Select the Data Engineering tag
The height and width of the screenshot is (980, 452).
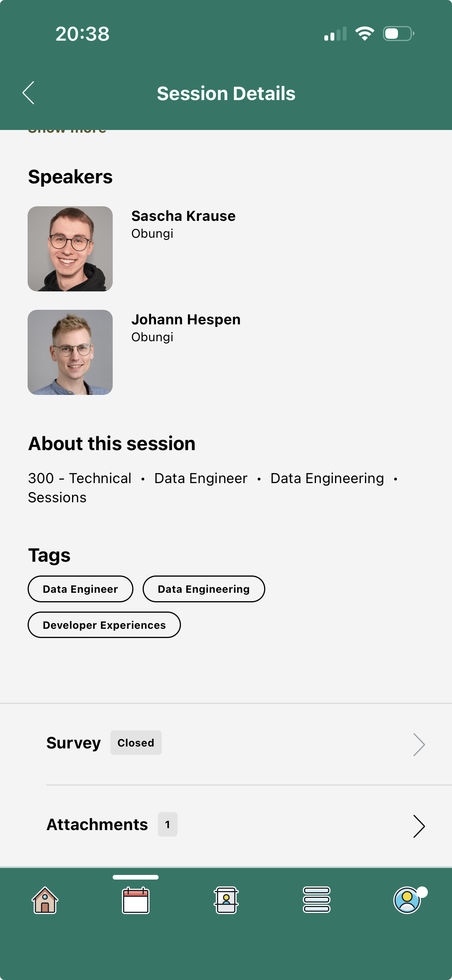204,589
